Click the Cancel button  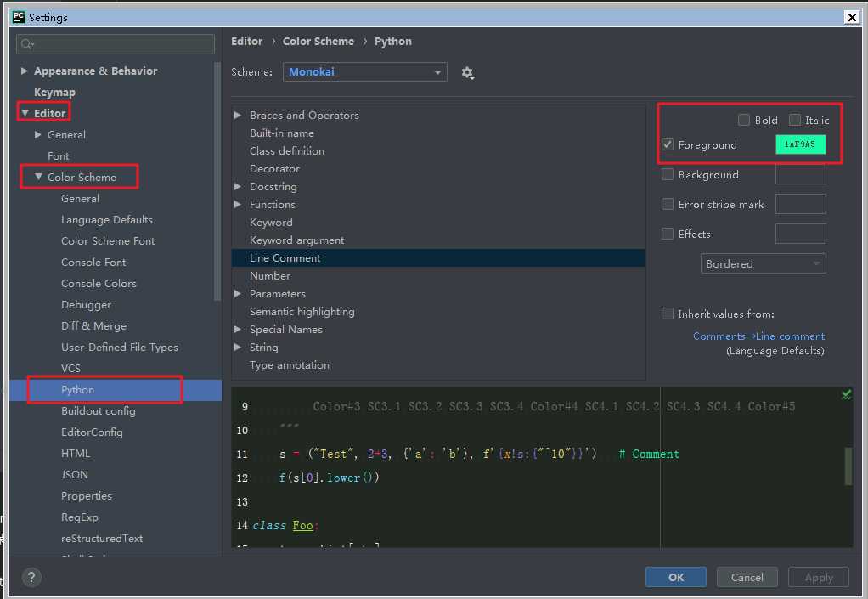[747, 577]
